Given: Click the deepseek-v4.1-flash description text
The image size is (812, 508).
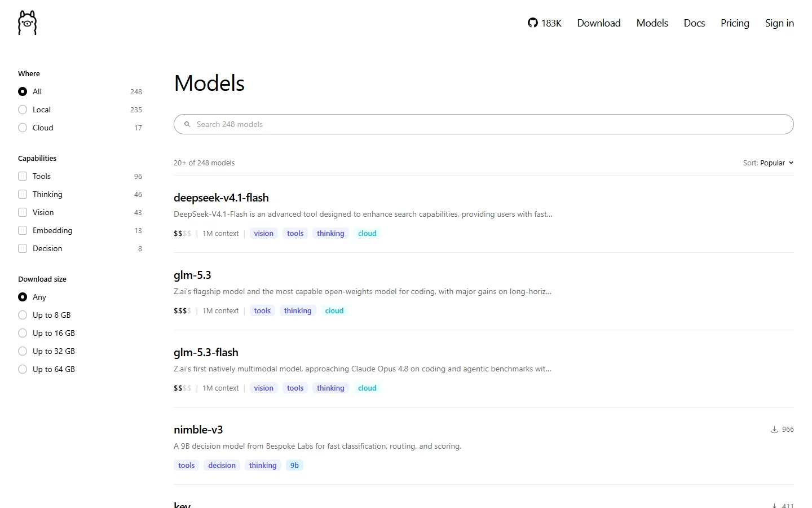Looking at the screenshot, I should coord(363,214).
